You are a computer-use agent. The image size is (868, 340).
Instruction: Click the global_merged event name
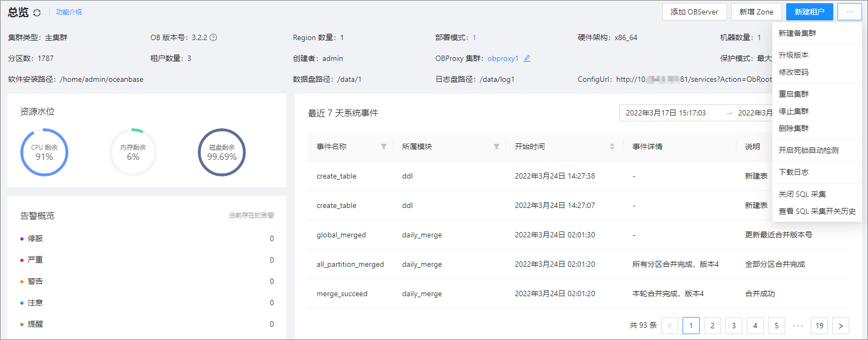point(341,235)
